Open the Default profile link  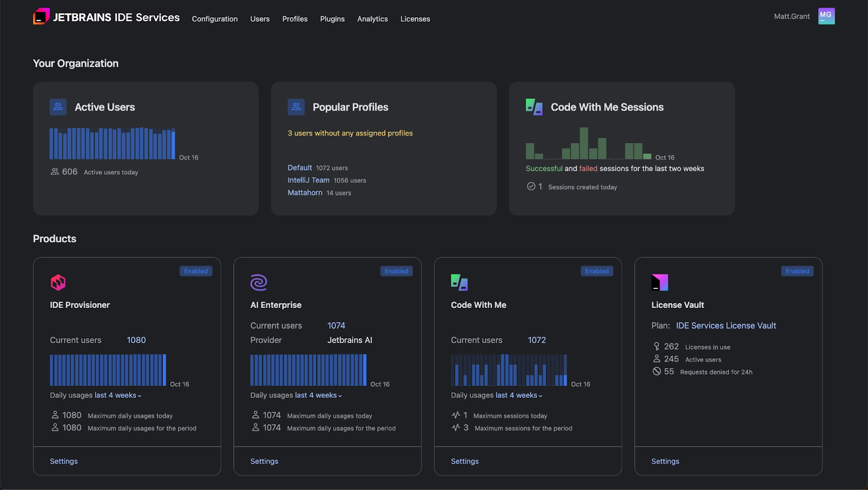(299, 167)
